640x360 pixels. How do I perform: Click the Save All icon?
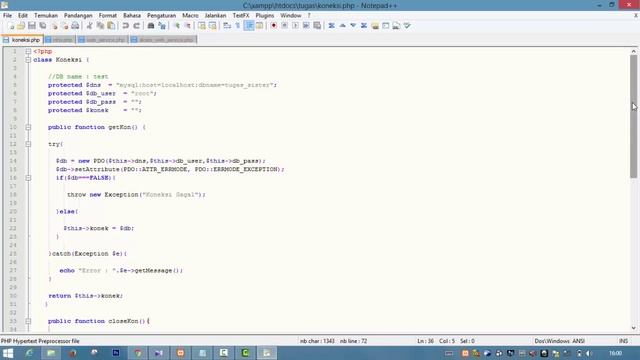(43, 26)
